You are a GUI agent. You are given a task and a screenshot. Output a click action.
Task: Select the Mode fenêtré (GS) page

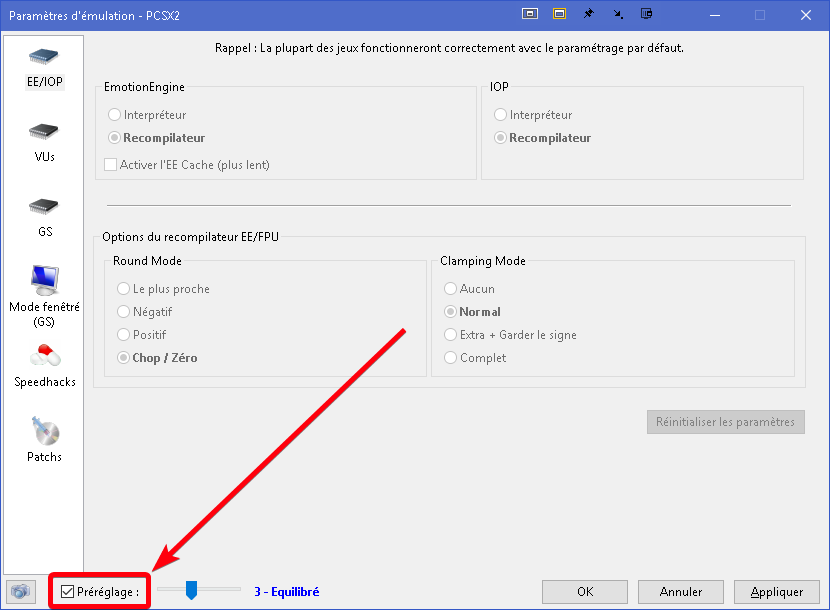coord(44,295)
